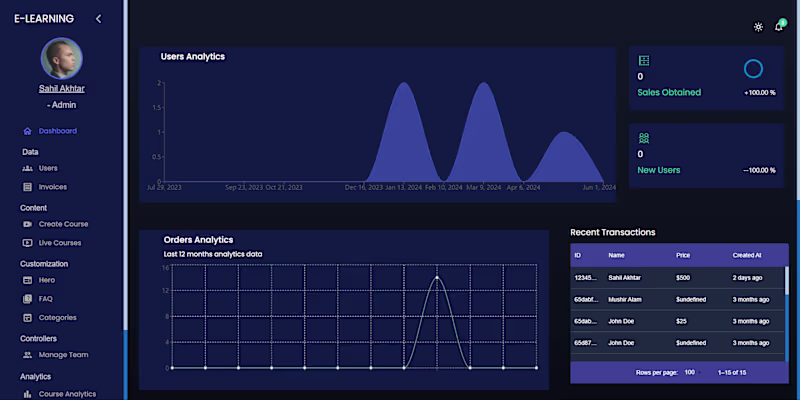Viewport: 800px width, 400px height.
Task: Click the Live Courses play icon
Action: pyautogui.click(x=28, y=243)
